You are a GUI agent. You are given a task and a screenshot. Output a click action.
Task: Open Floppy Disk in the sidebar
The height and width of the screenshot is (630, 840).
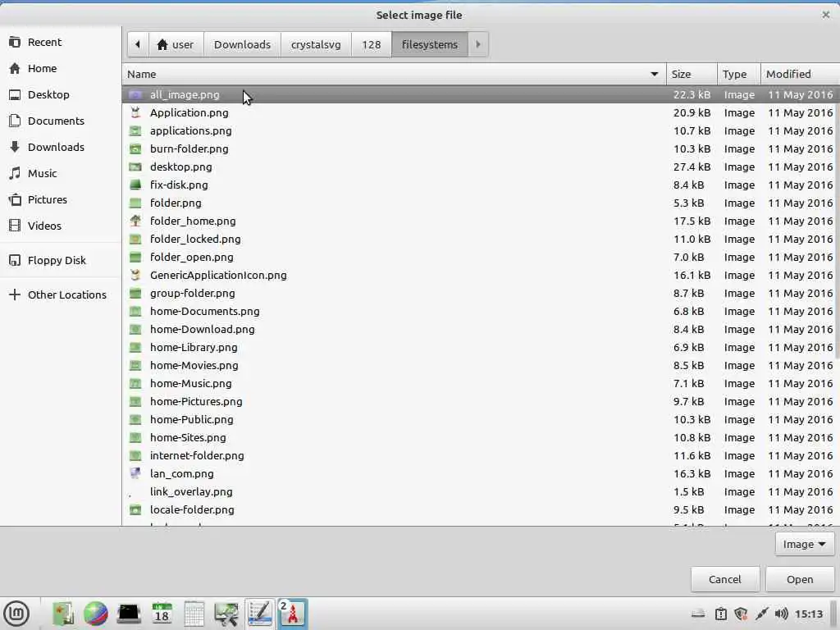[48, 260]
